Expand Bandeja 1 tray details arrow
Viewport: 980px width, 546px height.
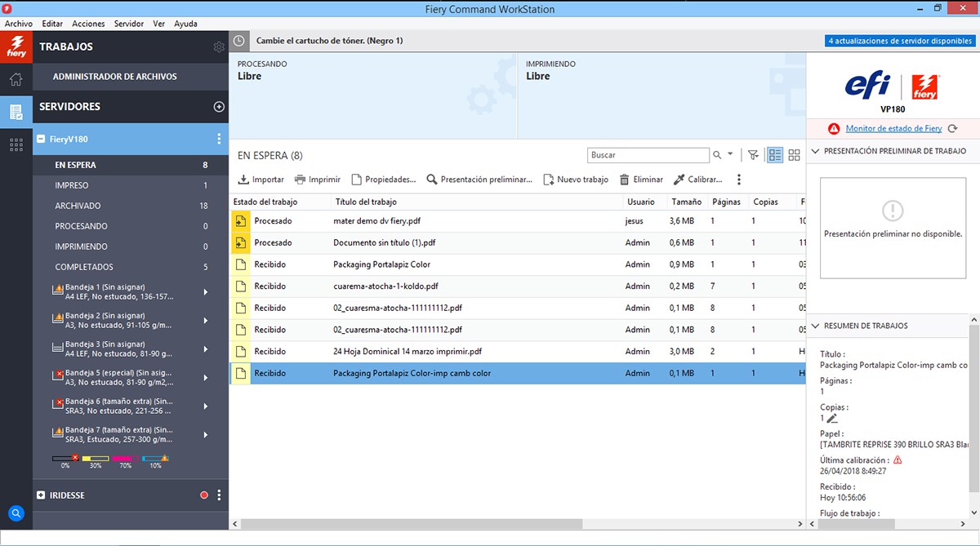(x=205, y=292)
